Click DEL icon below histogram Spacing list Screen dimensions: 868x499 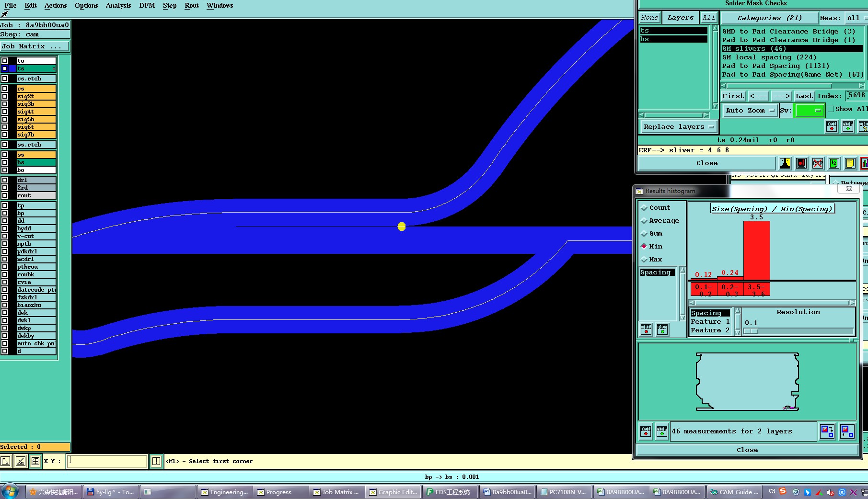646,329
